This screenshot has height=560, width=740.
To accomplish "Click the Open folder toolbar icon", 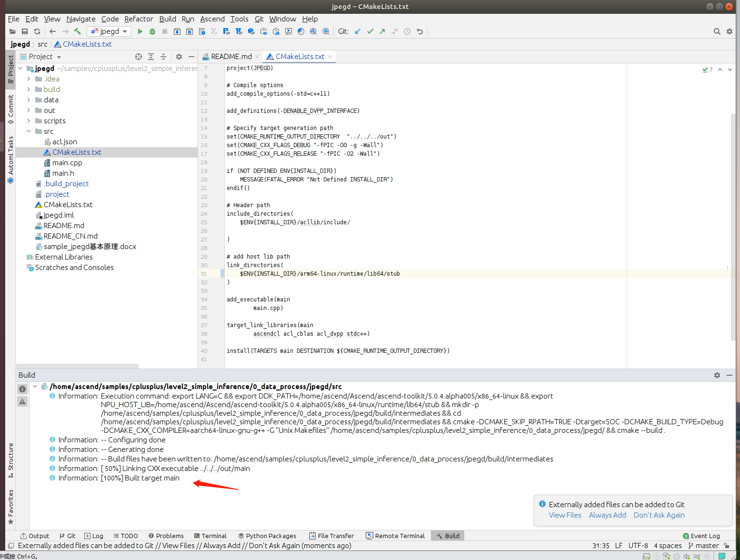I will (x=12, y=31).
